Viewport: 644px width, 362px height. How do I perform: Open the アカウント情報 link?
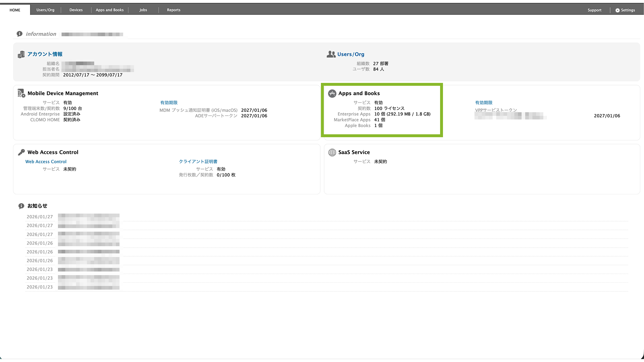pos(45,54)
